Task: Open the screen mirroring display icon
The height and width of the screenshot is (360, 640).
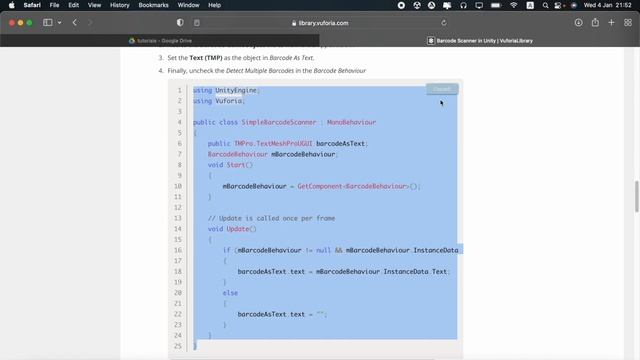Action: pos(479,5)
